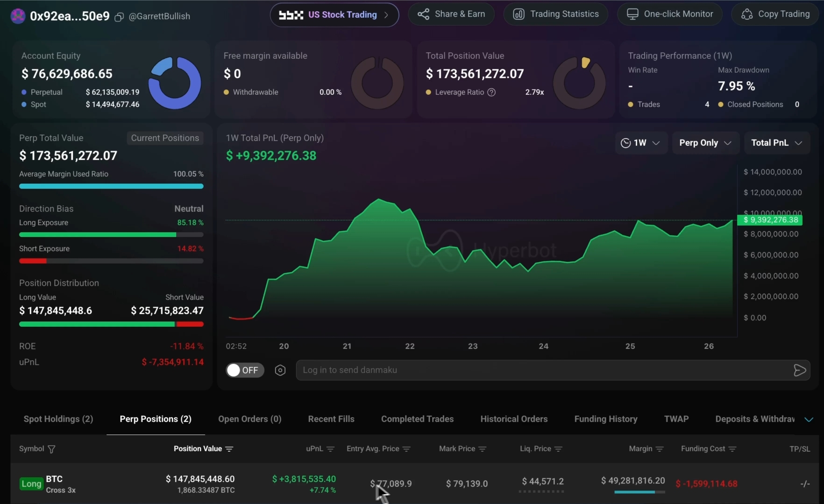Viewport: 824px width, 504px height.
Task: Click the uPnL $-7,354,911.14 value
Action: [172, 362]
